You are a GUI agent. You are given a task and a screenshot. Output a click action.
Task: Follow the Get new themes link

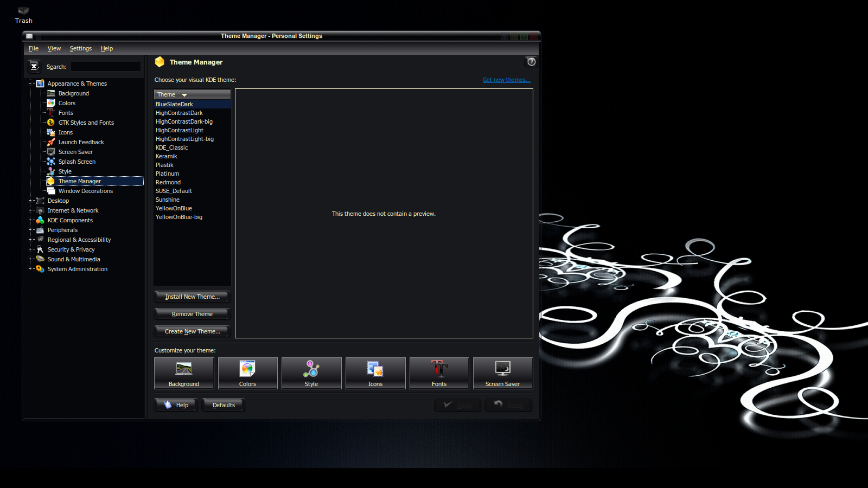[x=506, y=80]
